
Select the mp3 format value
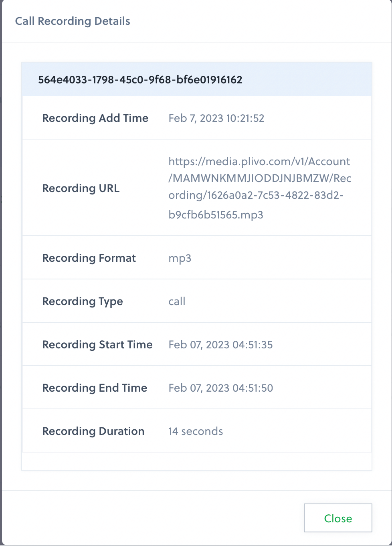pyautogui.click(x=180, y=258)
